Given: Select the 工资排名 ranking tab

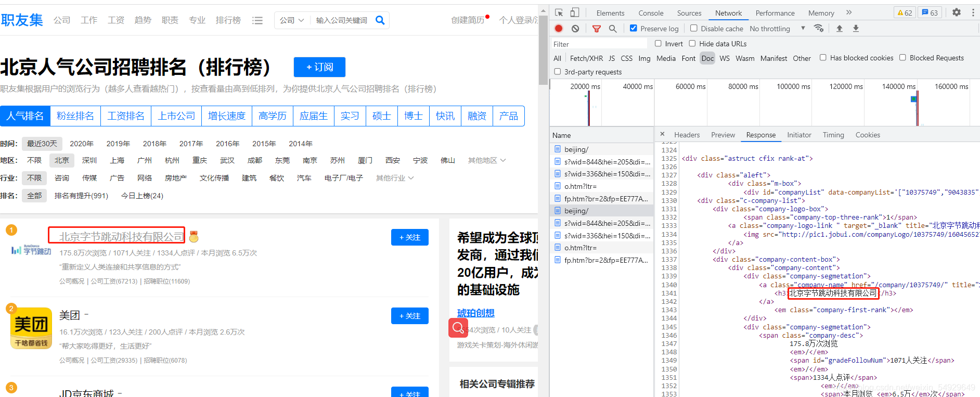Looking at the screenshot, I should 126,116.
